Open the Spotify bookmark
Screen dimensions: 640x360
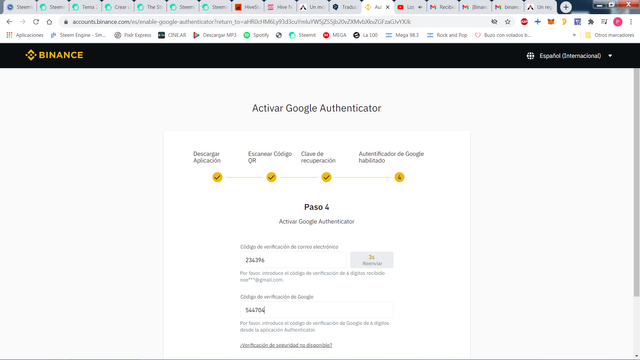pos(256,35)
